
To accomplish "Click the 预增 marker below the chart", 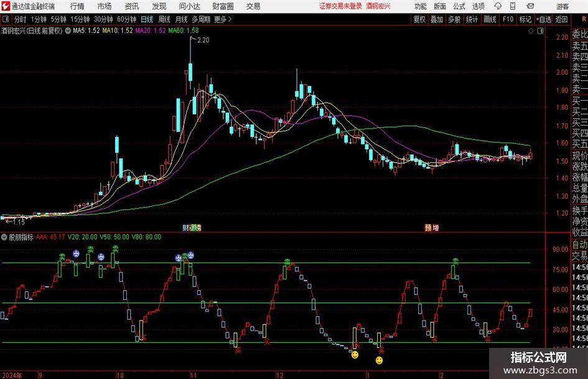I will coord(432,228).
